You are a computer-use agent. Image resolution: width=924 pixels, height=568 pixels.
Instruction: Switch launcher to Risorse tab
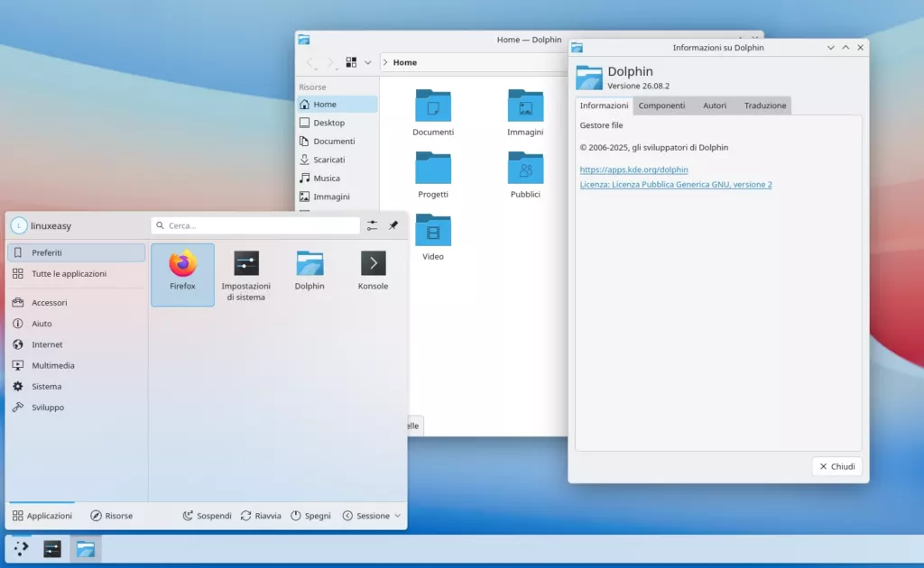111,516
